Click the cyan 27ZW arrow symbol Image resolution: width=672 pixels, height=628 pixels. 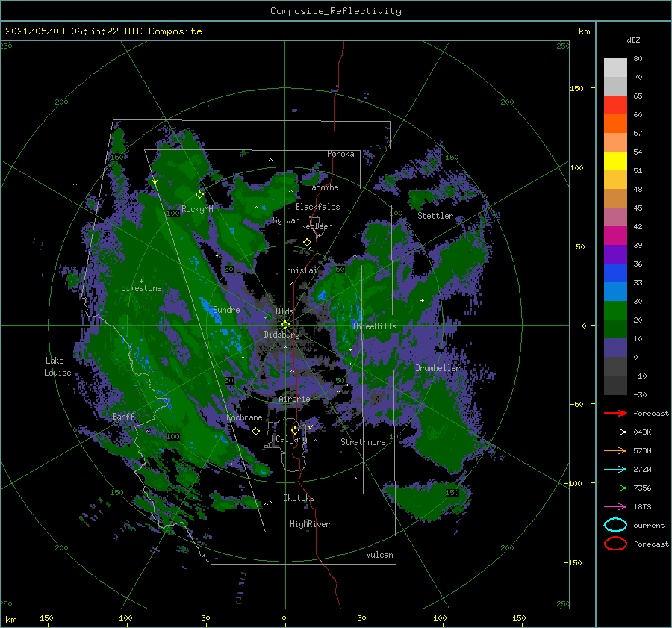click(x=615, y=470)
